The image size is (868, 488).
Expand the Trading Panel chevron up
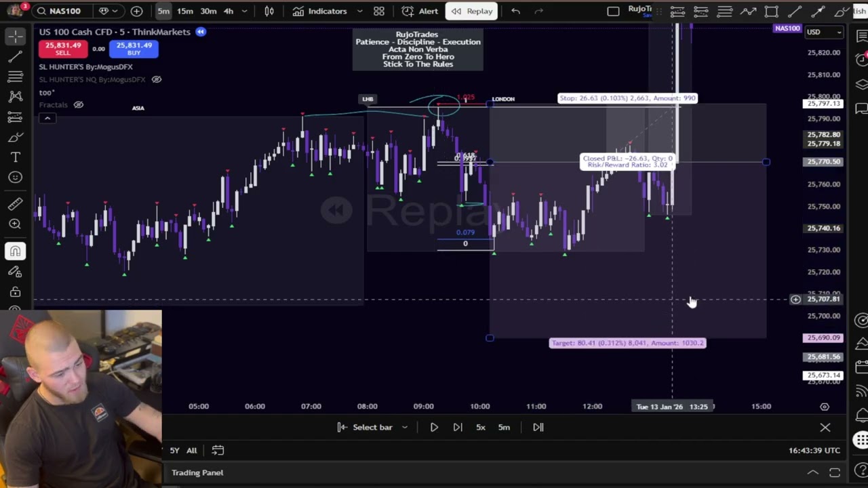pos(812,472)
